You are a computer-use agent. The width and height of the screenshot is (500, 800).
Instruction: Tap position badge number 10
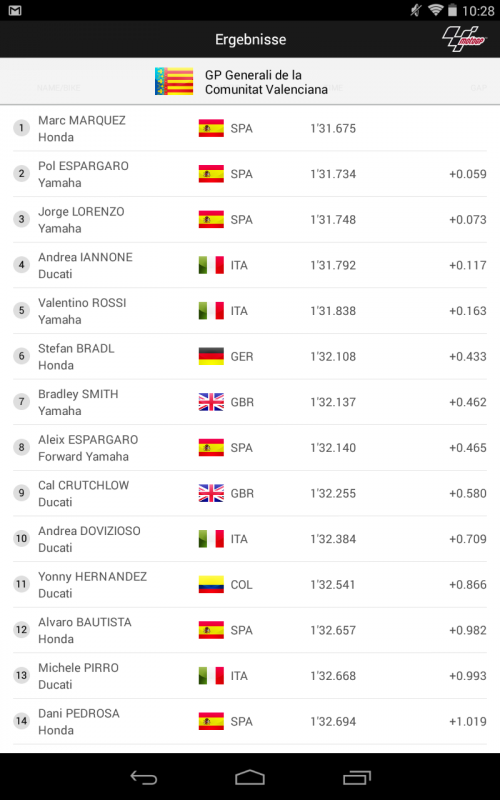coord(21,539)
